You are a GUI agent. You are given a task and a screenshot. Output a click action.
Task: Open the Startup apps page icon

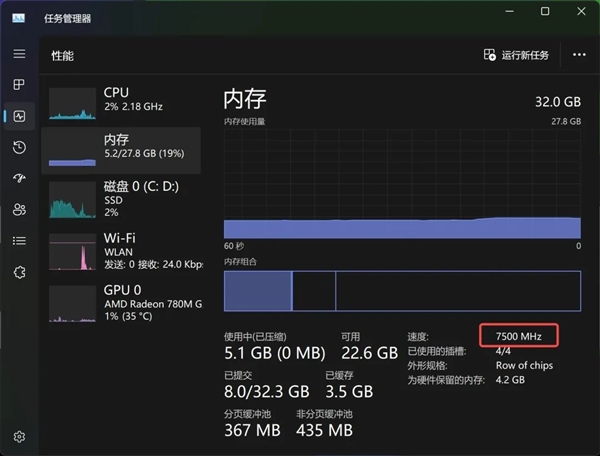click(x=19, y=178)
